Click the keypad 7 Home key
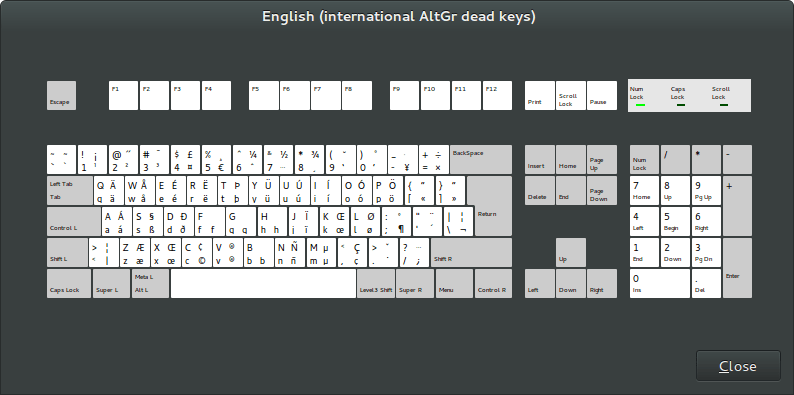794x395 pixels. (x=645, y=190)
